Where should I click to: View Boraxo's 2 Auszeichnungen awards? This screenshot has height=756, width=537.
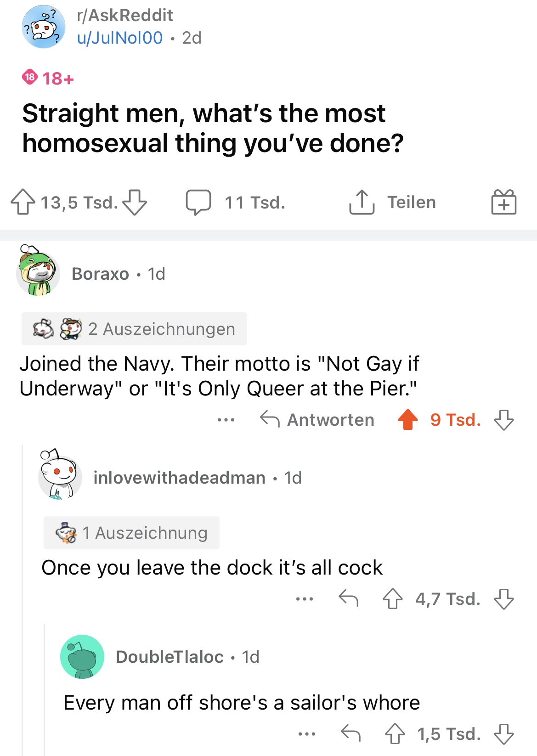point(134,329)
